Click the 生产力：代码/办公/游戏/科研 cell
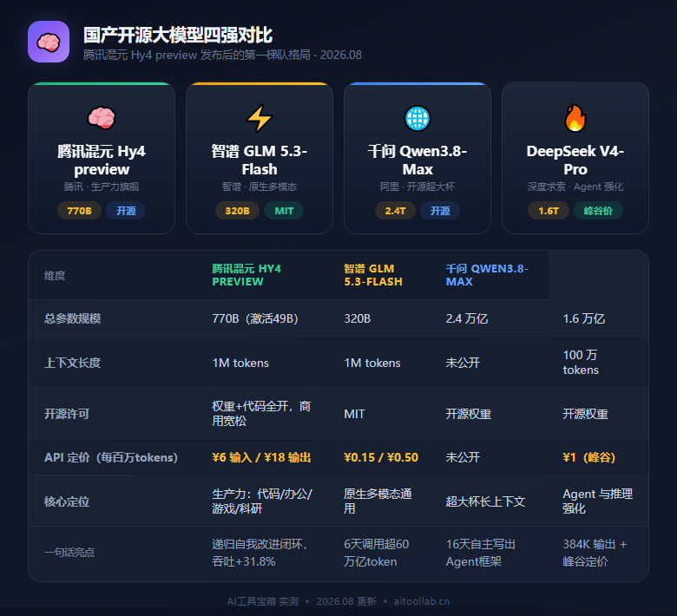This screenshot has height=616, width=677. tap(262, 501)
